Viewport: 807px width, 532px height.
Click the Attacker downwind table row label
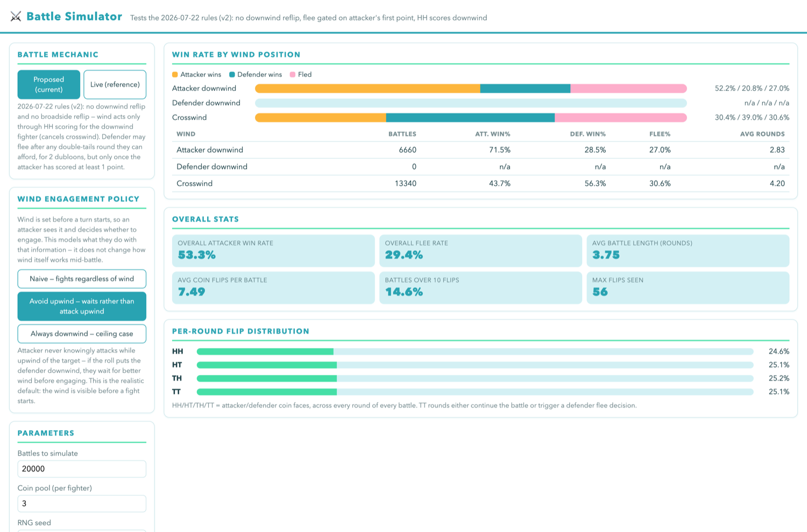[x=210, y=150]
